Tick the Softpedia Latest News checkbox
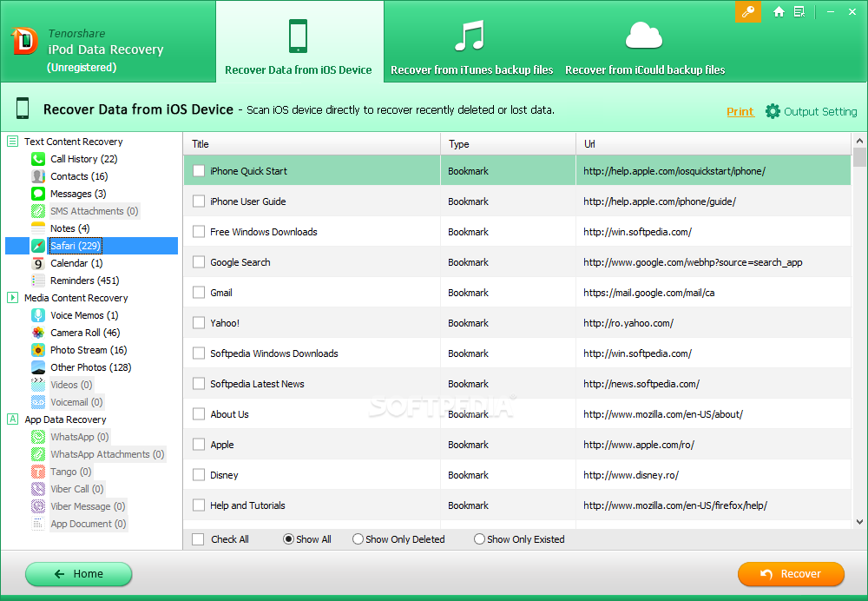 click(199, 383)
